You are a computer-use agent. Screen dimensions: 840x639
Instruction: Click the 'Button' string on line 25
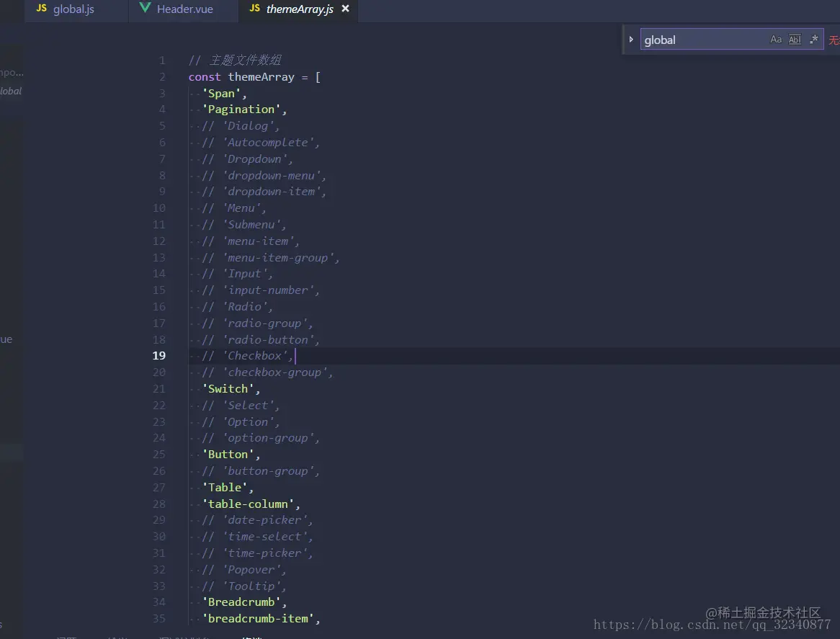[x=228, y=455]
